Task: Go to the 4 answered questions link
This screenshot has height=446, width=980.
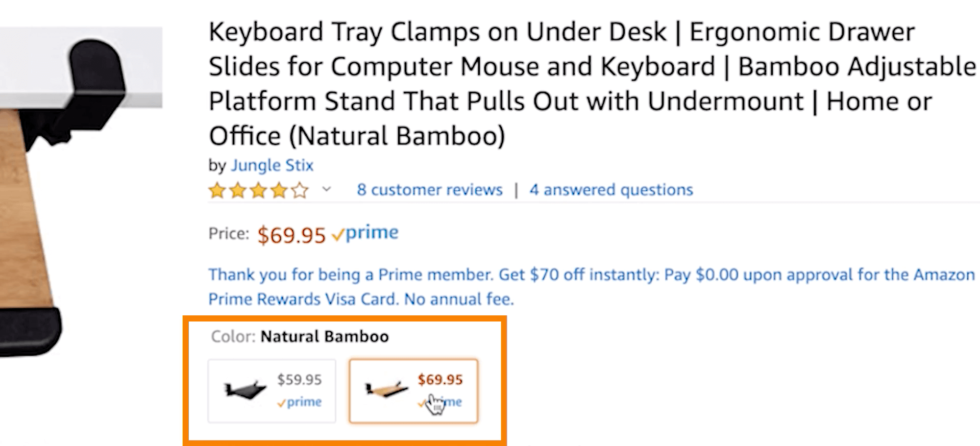Action: [x=611, y=190]
